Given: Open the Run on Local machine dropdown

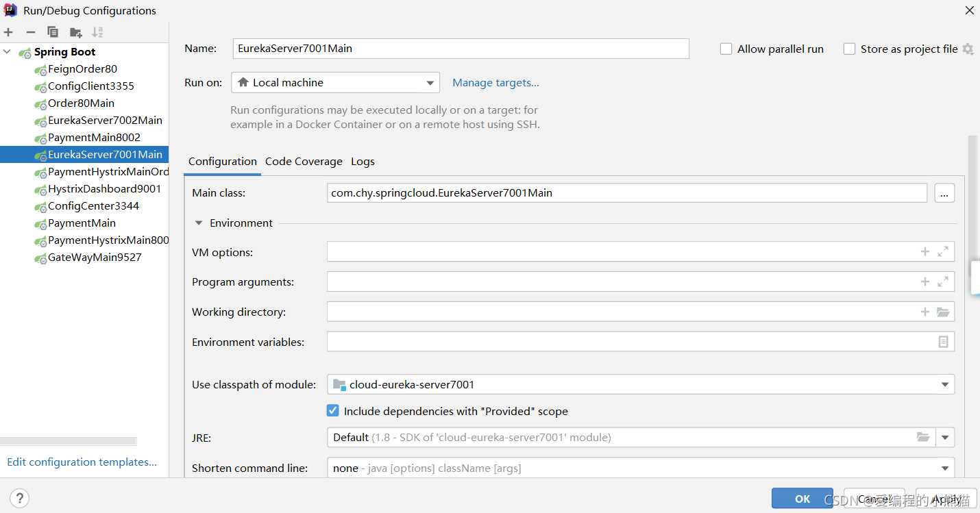Looking at the screenshot, I should 335,83.
